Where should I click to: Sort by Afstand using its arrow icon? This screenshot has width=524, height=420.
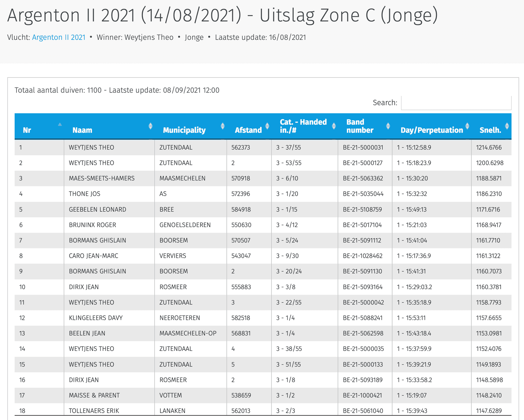(267, 126)
